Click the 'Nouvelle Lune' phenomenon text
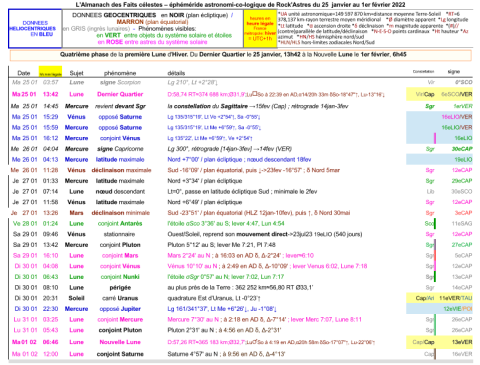The image size is (480, 365). pos(120,342)
